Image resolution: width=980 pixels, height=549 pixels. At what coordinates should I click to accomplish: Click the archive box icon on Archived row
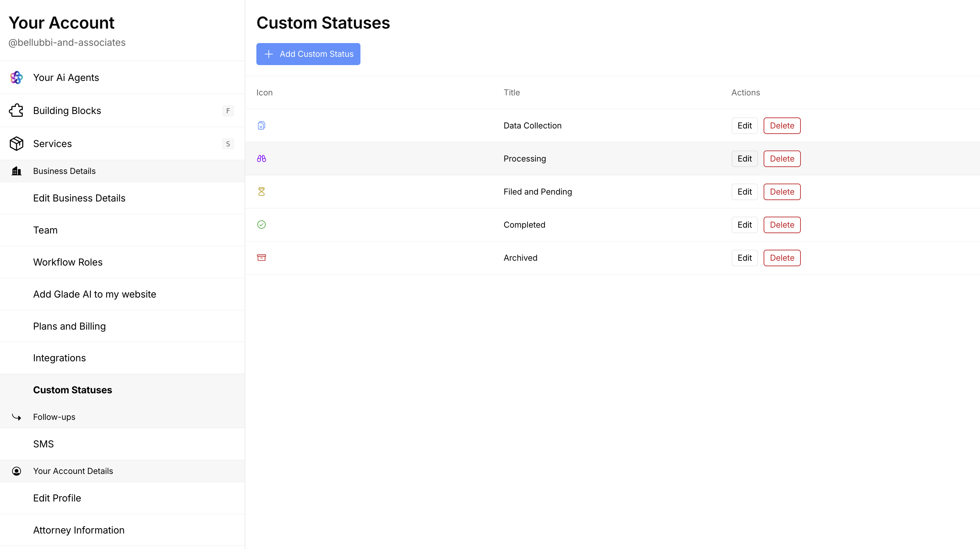point(261,257)
